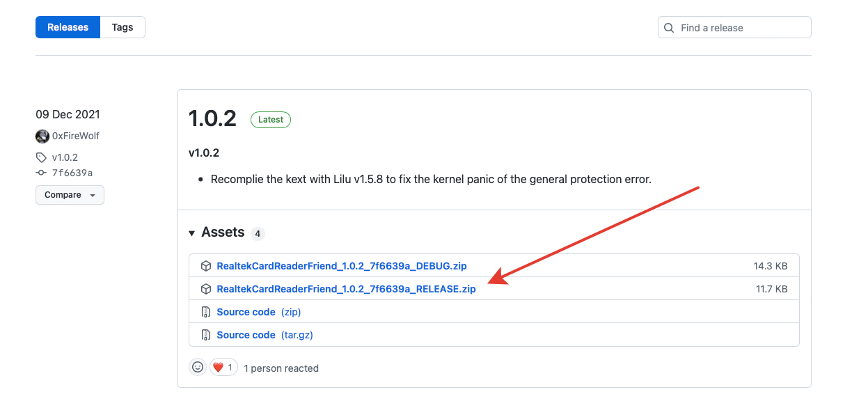Click the package icon beside the RELEASE zip
868x408 pixels.
pyautogui.click(x=206, y=289)
